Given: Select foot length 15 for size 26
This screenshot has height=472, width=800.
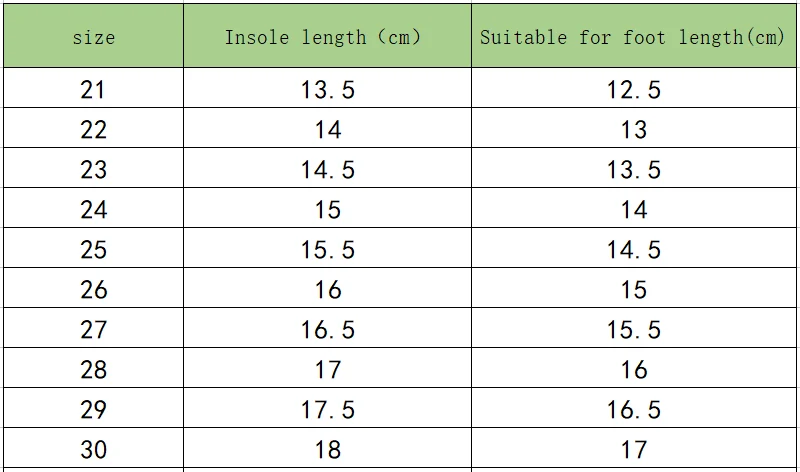Looking at the screenshot, I should [633, 290].
